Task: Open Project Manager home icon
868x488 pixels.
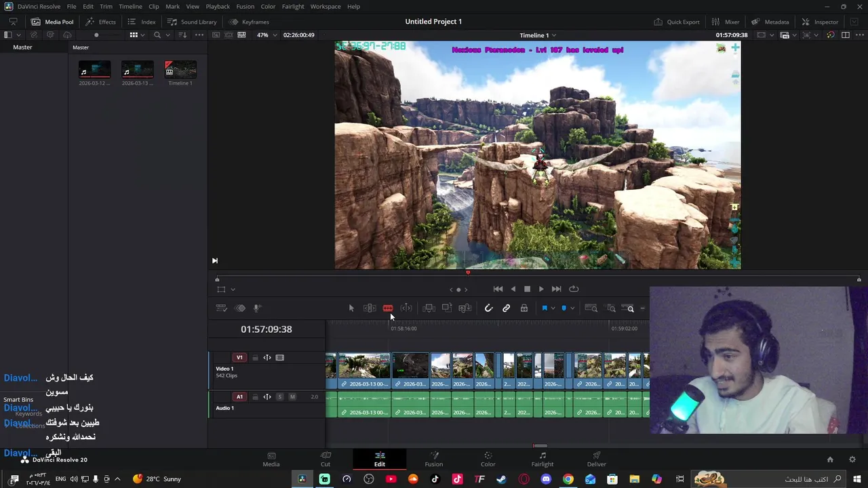Action: pyautogui.click(x=830, y=460)
